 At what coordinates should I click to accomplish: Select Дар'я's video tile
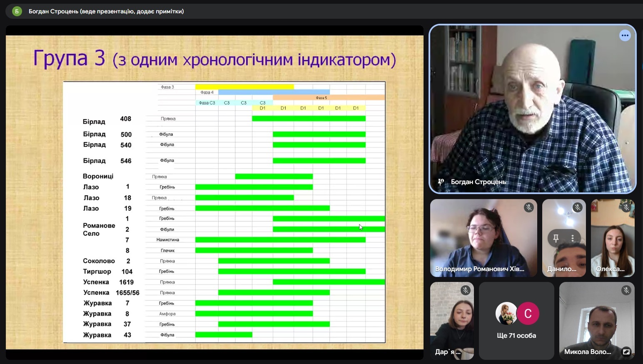pos(452,321)
